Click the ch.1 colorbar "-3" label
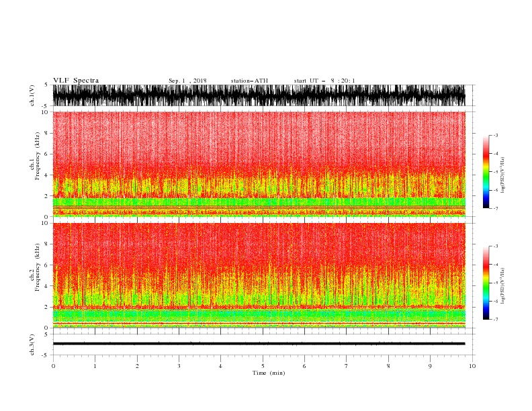This screenshot has height=411, width=532. pos(496,135)
